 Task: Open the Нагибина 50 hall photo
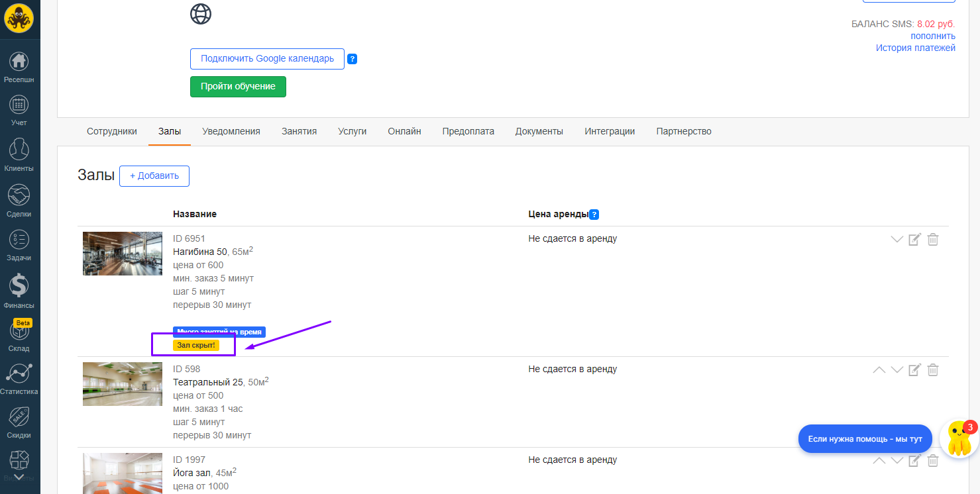click(123, 254)
